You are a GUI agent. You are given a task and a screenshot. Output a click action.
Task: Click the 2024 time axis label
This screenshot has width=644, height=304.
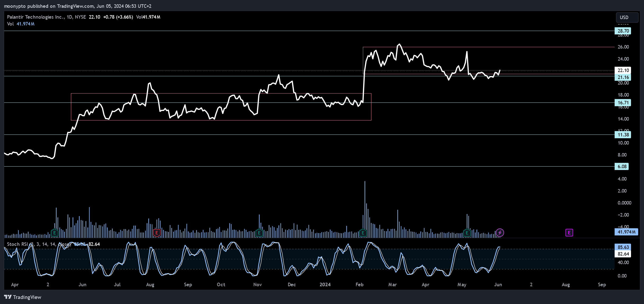tap(325, 285)
